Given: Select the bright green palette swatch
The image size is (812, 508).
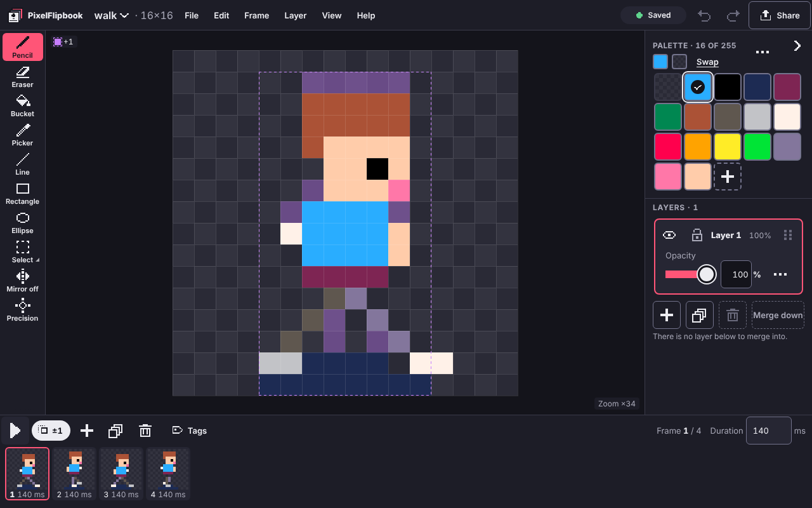Looking at the screenshot, I should tap(757, 147).
